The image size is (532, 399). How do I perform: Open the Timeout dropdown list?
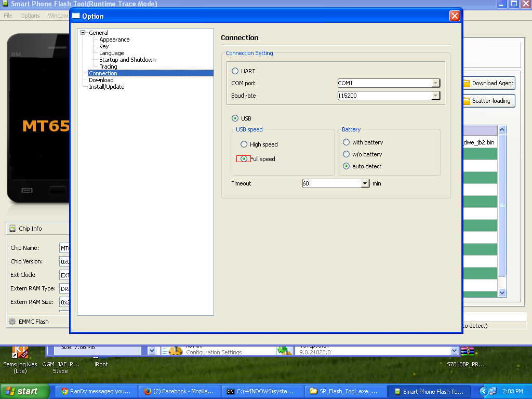(365, 183)
